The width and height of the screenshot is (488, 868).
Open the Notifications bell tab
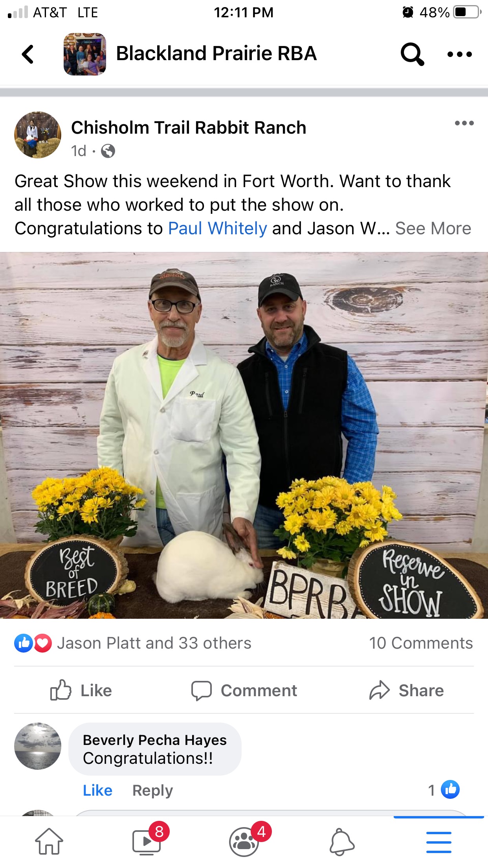(342, 842)
